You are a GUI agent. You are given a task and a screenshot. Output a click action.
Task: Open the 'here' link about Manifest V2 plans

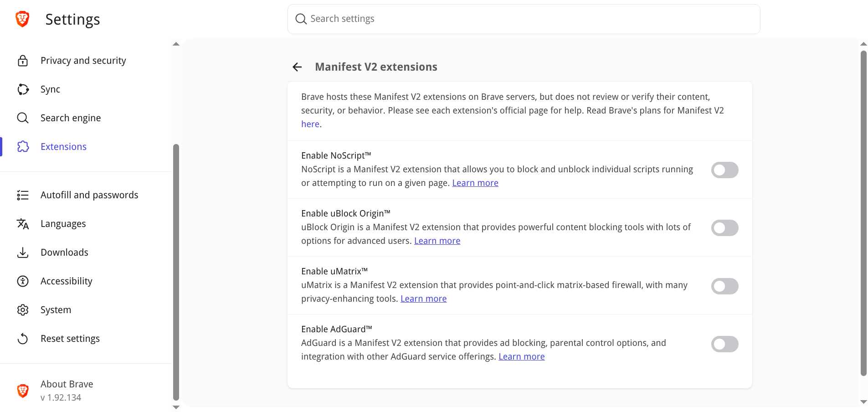[x=310, y=124]
